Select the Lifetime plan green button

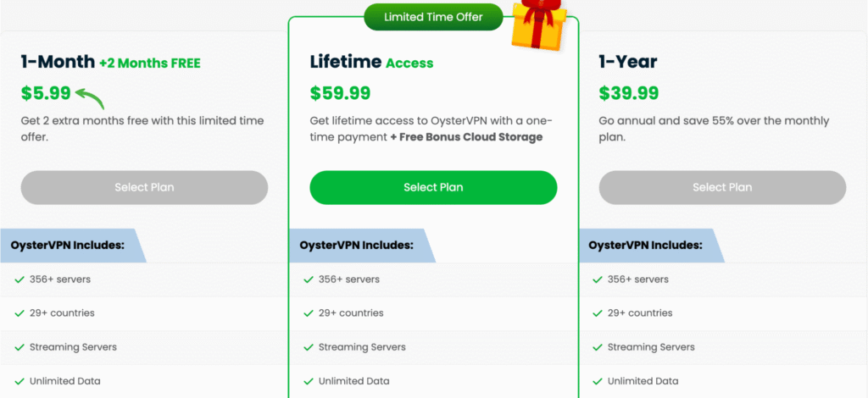click(x=433, y=187)
